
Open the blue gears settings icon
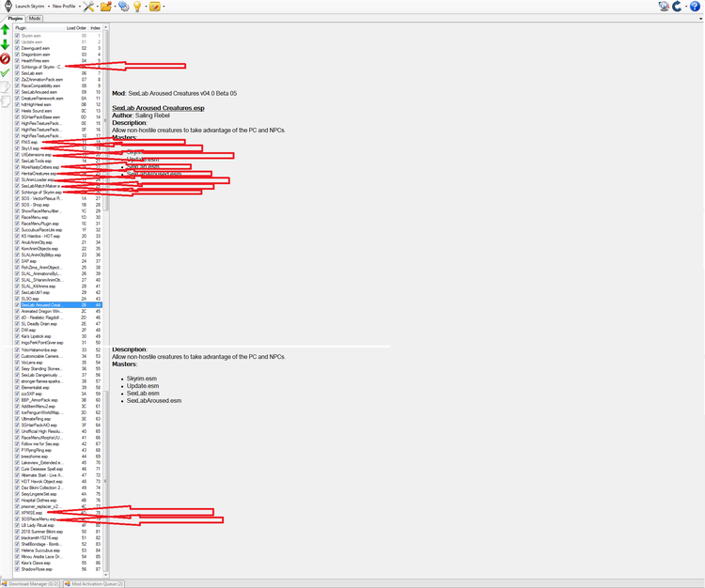pyautogui.click(x=124, y=7)
